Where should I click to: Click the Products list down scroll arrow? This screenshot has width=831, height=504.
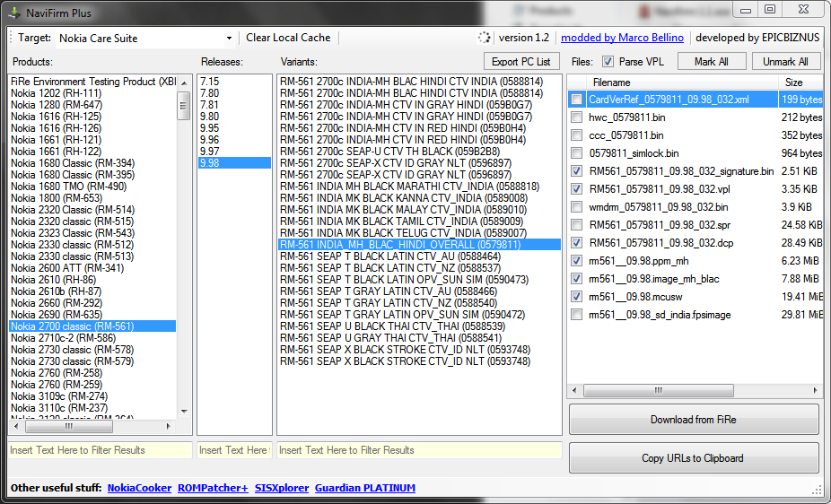(184, 411)
